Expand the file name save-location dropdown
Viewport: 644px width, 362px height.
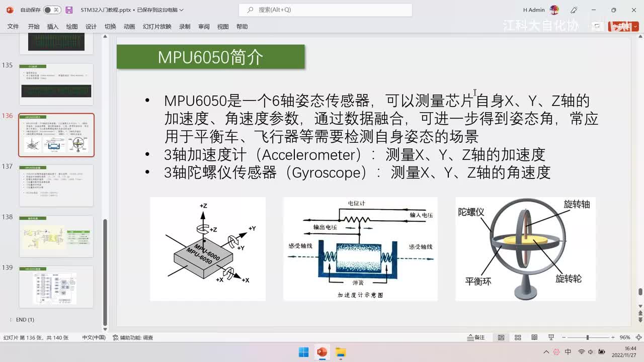[182, 10]
